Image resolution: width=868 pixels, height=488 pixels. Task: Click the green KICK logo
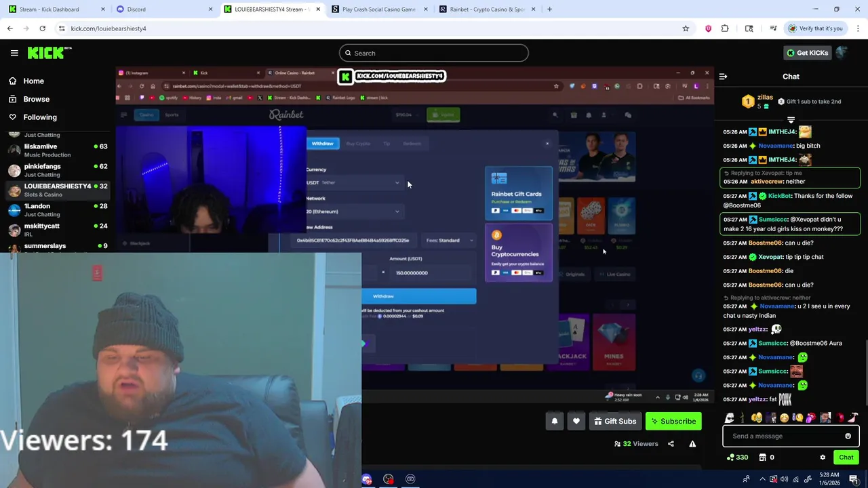[x=50, y=53]
